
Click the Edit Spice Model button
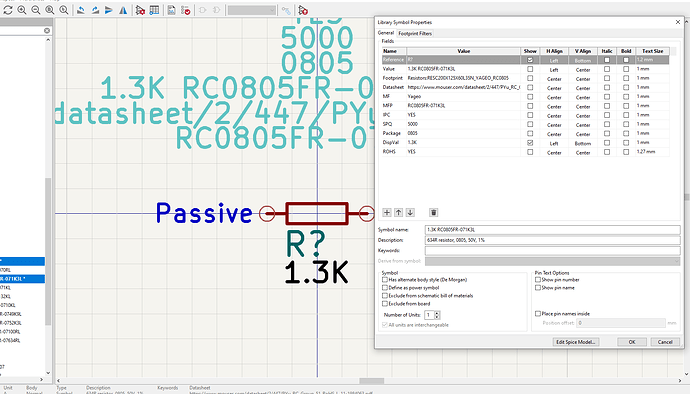(x=576, y=342)
